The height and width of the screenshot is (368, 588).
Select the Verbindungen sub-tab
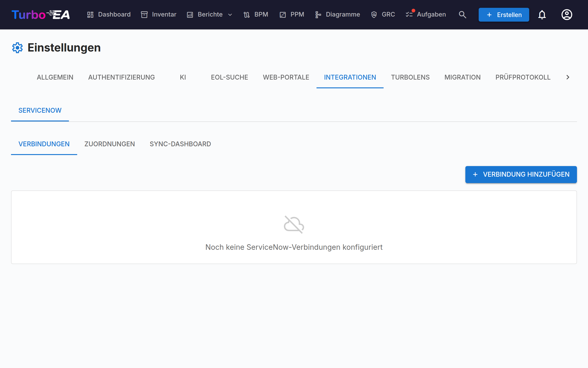44,144
